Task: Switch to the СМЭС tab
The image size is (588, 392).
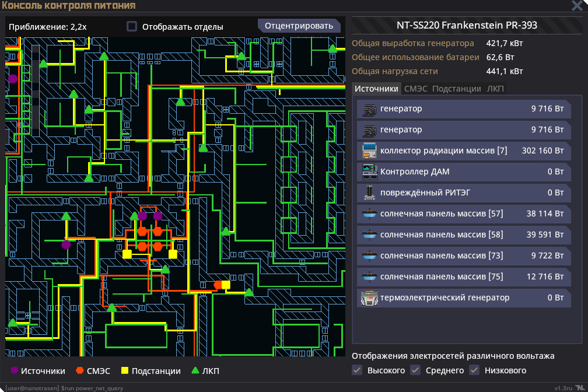Action: (x=416, y=89)
